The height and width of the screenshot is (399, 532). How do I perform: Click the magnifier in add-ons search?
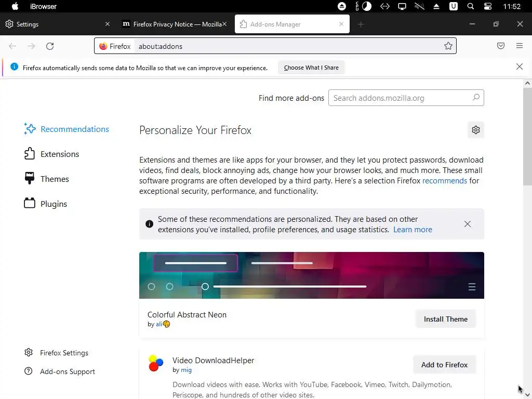pyautogui.click(x=476, y=97)
